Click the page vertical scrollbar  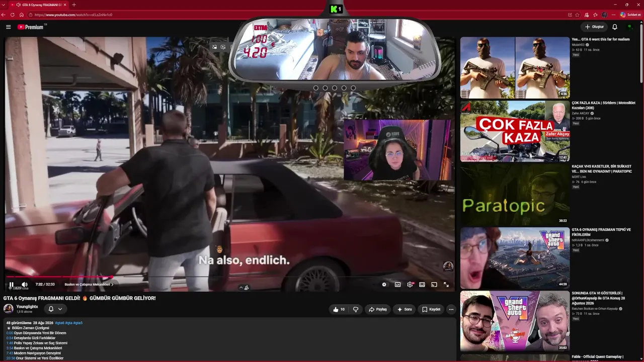[641, 53]
